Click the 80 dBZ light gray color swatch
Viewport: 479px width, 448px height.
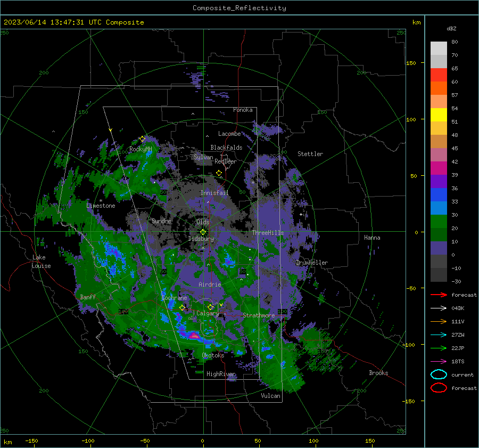click(439, 48)
